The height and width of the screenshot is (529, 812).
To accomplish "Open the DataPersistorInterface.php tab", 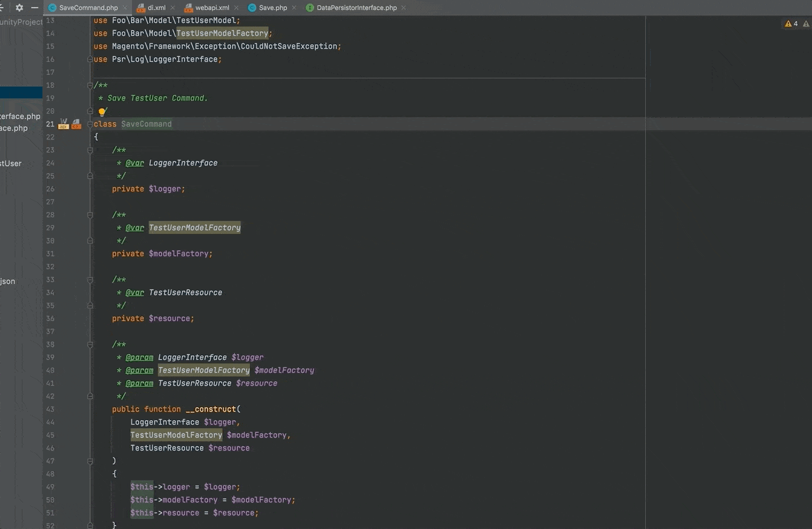I will tap(357, 8).
